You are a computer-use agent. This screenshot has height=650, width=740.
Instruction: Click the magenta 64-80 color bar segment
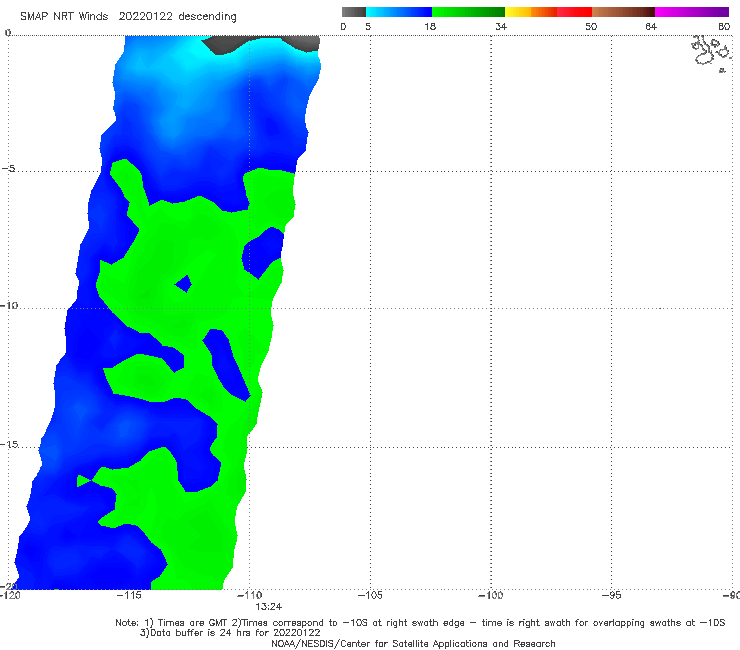[x=692, y=12]
